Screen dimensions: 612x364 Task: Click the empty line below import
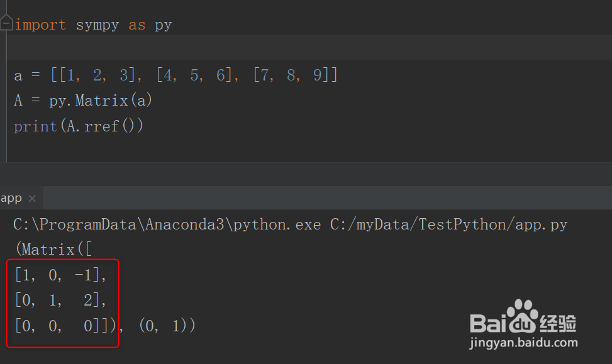(x=308, y=48)
